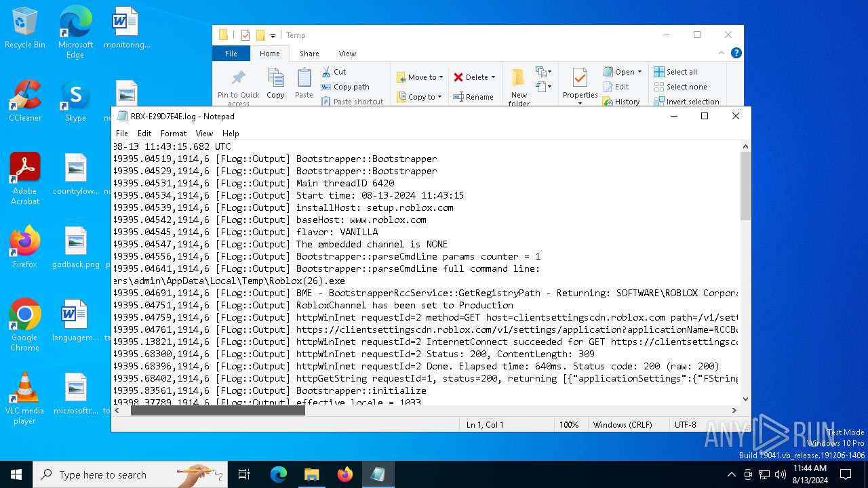
Task: Click New folder in Explorer ribbon
Action: (x=519, y=87)
